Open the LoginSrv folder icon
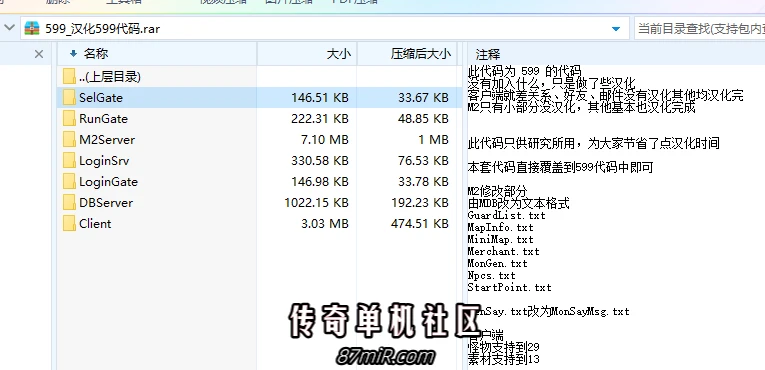Screen dimensions: 765x370 (x=70, y=161)
